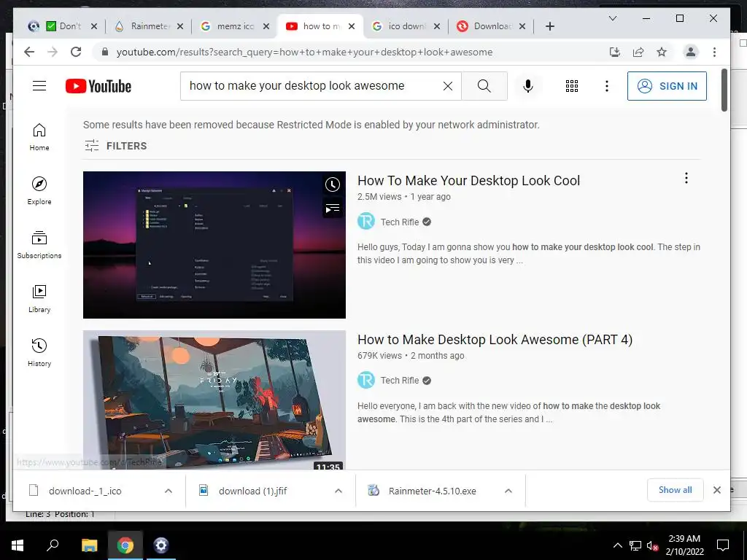Reload the current page
Image resolution: width=747 pixels, height=560 pixels.
pyautogui.click(x=76, y=52)
